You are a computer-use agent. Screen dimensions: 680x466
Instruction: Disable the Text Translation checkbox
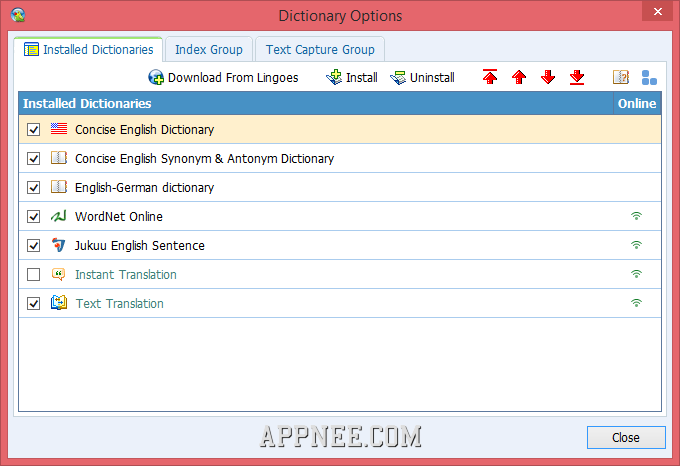[x=33, y=303]
